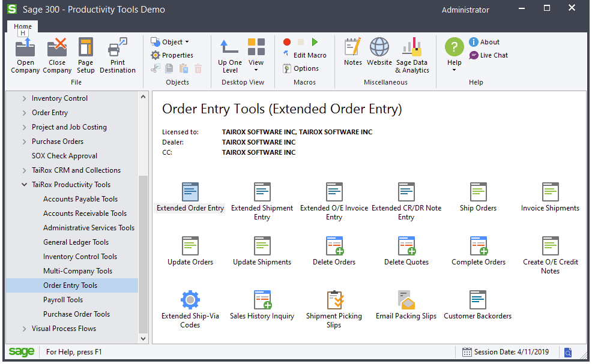
Task: Expand TaiRox CRM and Collections node
Action: (24, 170)
